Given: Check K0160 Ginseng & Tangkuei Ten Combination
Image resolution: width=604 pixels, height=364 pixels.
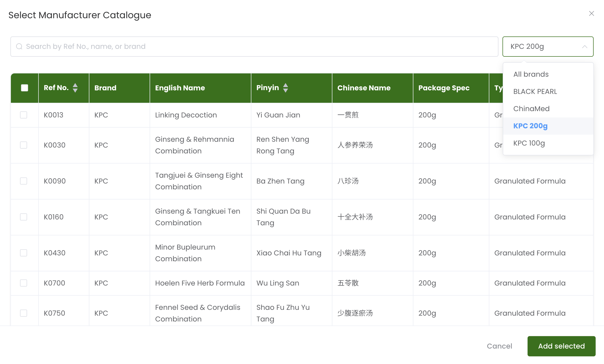Looking at the screenshot, I should tap(23, 217).
